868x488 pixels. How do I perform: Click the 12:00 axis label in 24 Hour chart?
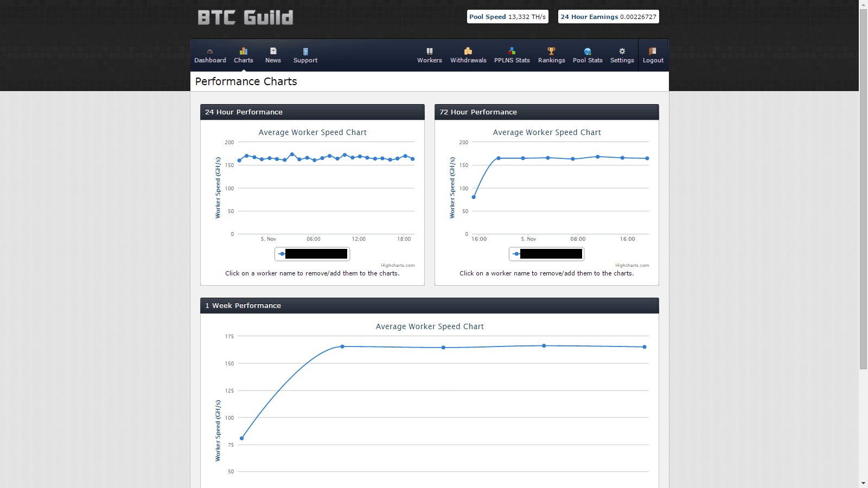coord(359,239)
